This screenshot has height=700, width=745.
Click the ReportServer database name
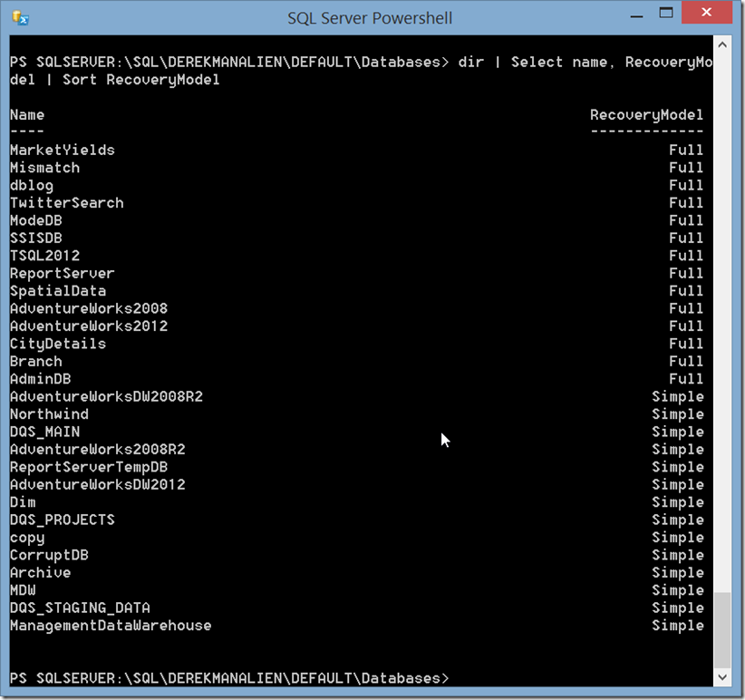pyautogui.click(x=63, y=273)
